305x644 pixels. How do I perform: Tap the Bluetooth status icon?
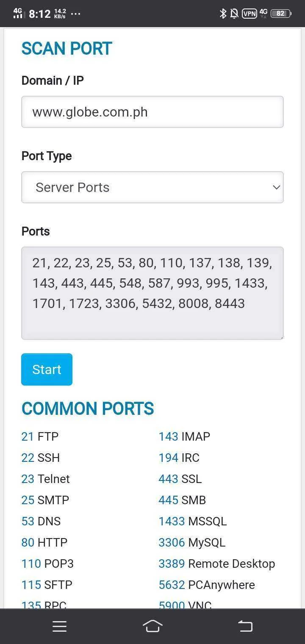(223, 14)
